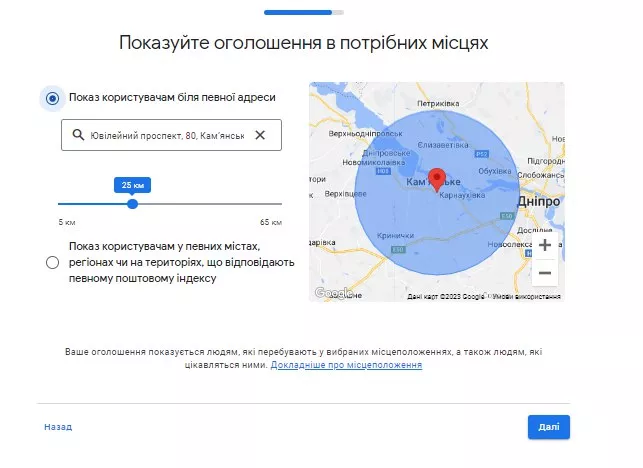643x468 pixels.
Task: Click 'Умови використання' on the map
Action: pyautogui.click(x=527, y=296)
